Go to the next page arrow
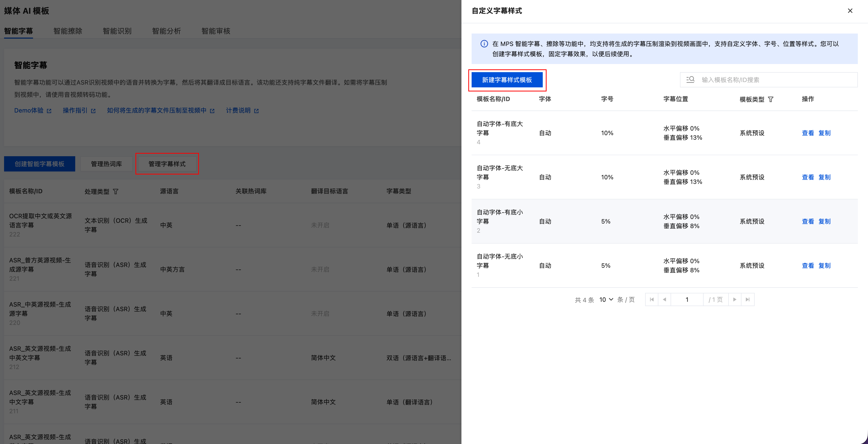Image resolution: width=868 pixels, height=444 pixels. pyautogui.click(x=735, y=299)
